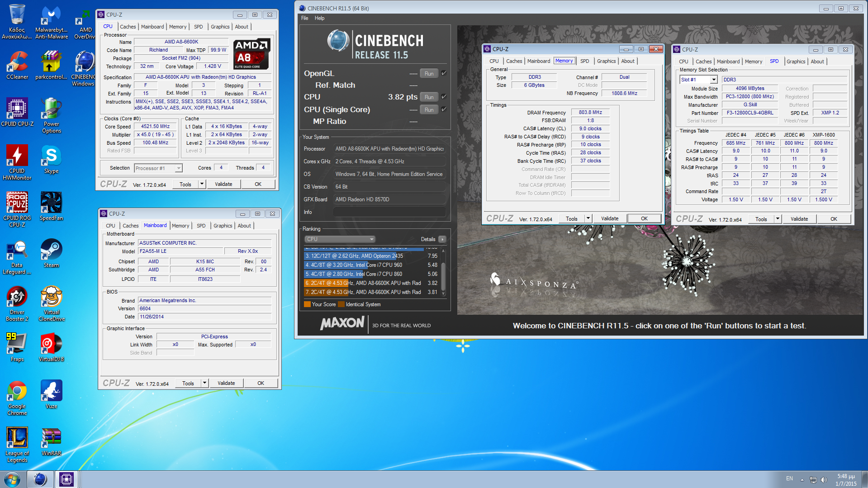Viewport: 868px width, 488px height.
Task: Open the CPU ranking category dropdown
Action: pos(340,239)
